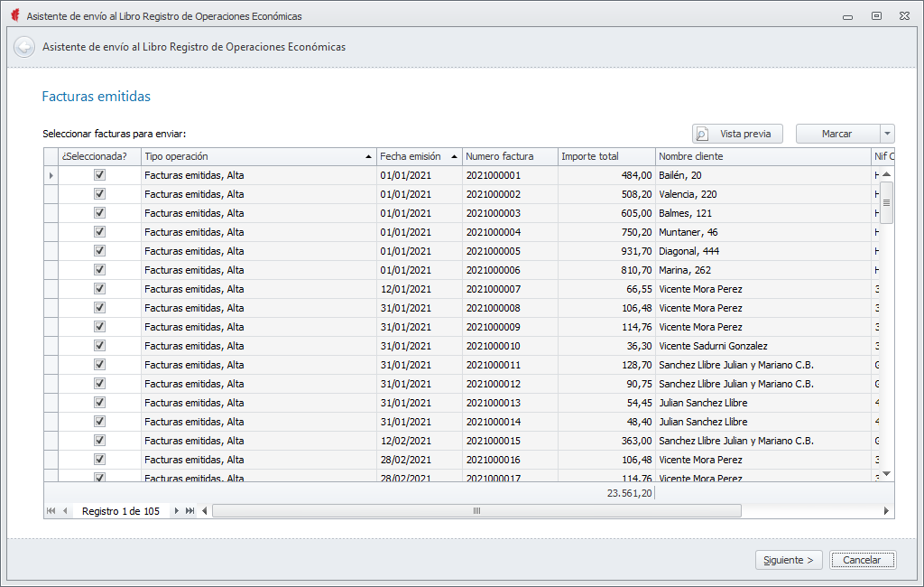Go to next record navigator arrow
The image size is (924, 587).
pyautogui.click(x=176, y=511)
